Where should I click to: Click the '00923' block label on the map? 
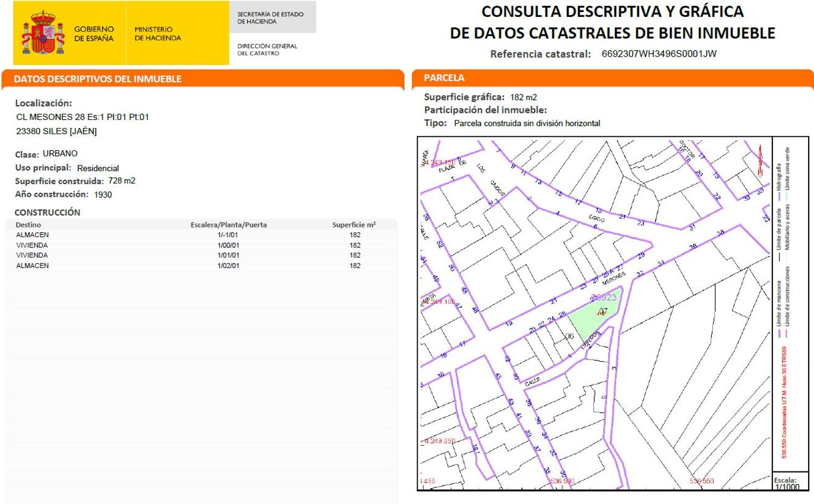tap(604, 297)
